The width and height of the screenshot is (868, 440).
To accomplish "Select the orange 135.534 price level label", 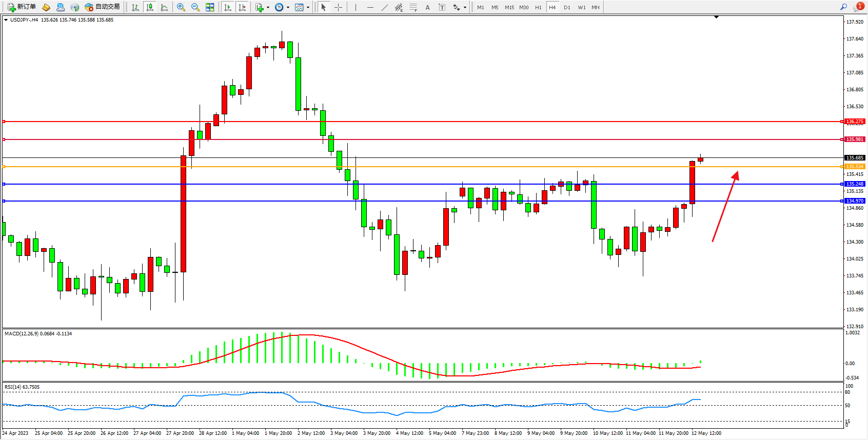I will click(855, 167).
